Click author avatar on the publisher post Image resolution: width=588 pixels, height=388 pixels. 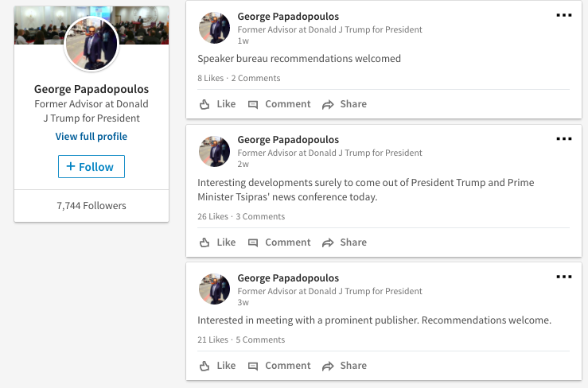tap(214, 289)
